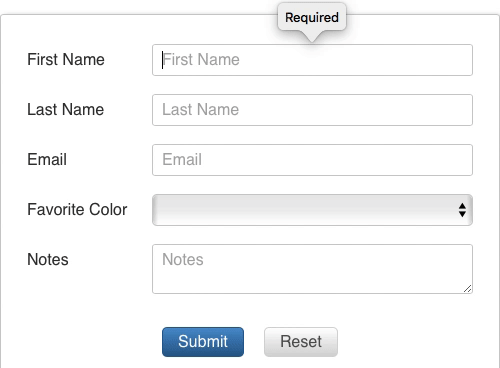Click the Notes label

tap(48, 259)
